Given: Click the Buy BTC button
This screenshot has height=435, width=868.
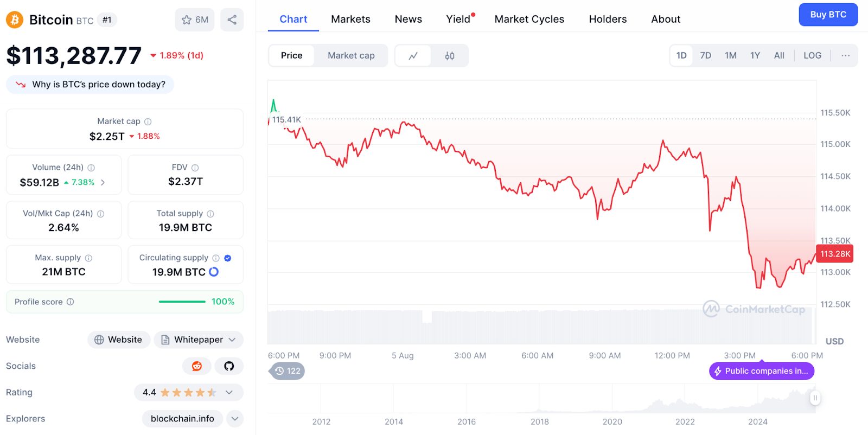Looking at the screenshot, I should pyautogui.click(x=828, y=15).
